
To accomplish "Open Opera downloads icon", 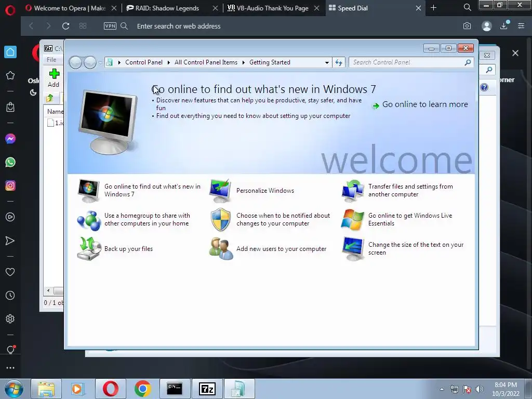I will click(x=504, y=26).
